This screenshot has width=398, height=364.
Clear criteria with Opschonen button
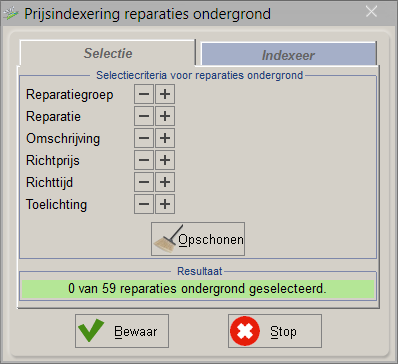click(x=198, y=239)
